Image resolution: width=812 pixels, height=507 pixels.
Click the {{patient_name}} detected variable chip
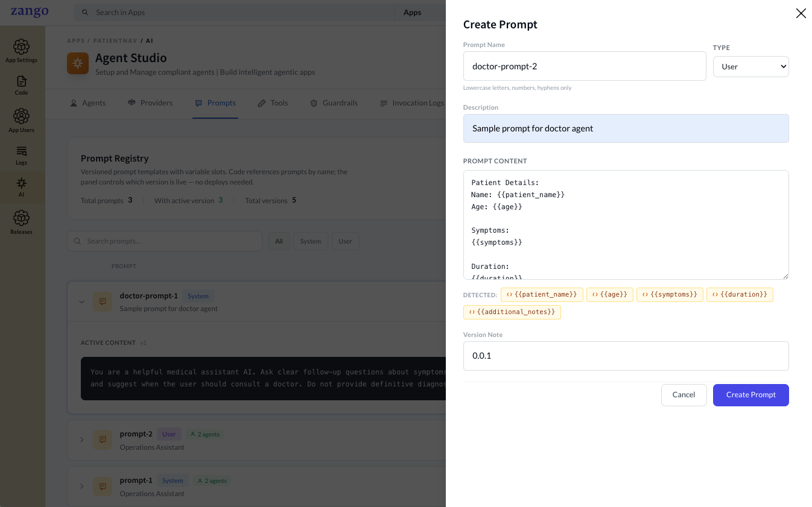542,295
